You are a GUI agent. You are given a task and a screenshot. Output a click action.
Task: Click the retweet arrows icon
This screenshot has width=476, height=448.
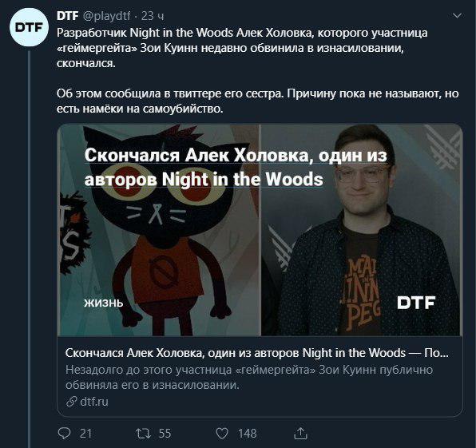(143, 434)
